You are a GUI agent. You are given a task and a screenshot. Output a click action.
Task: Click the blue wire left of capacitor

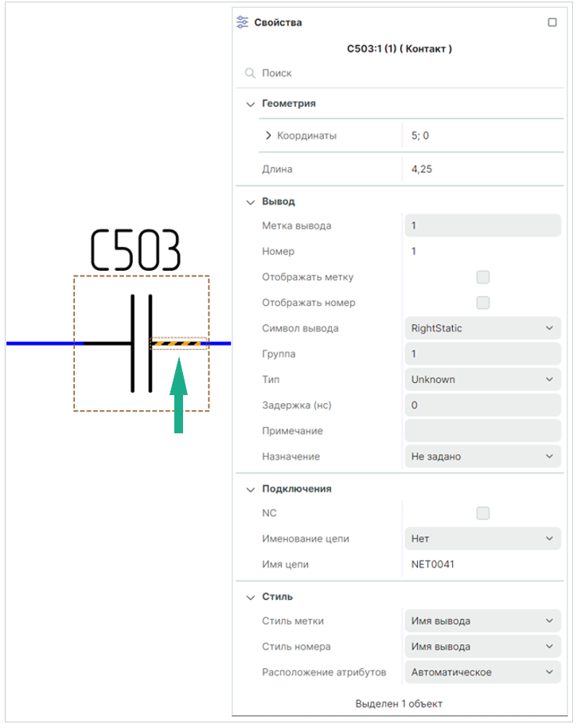pyautogui.click(x=45, y=343)
